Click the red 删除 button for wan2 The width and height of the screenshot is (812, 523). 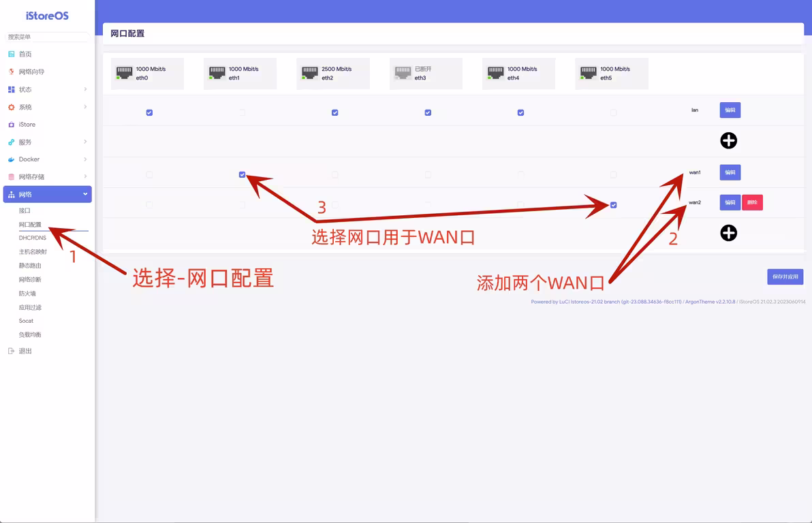pos(752,202)
